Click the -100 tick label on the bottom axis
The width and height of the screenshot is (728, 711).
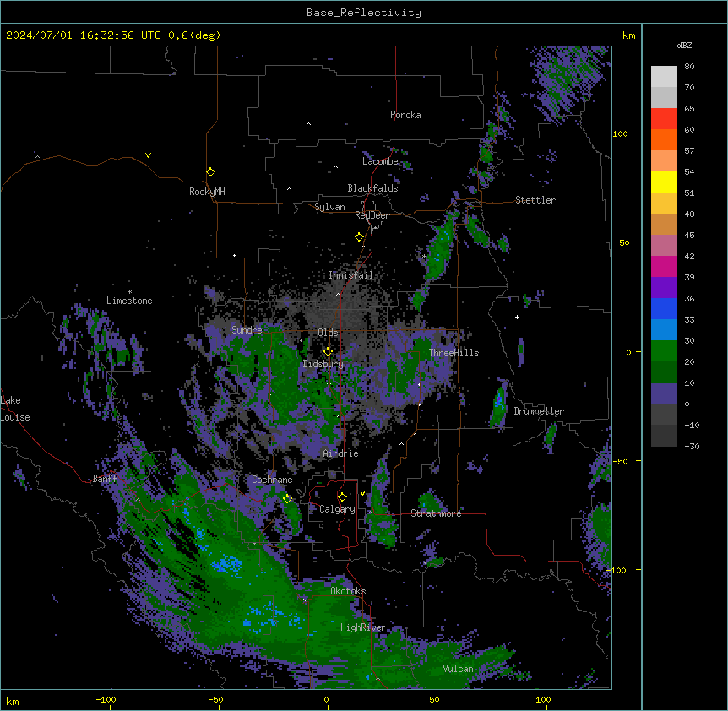pyautogui.click(x=106, y=699)
